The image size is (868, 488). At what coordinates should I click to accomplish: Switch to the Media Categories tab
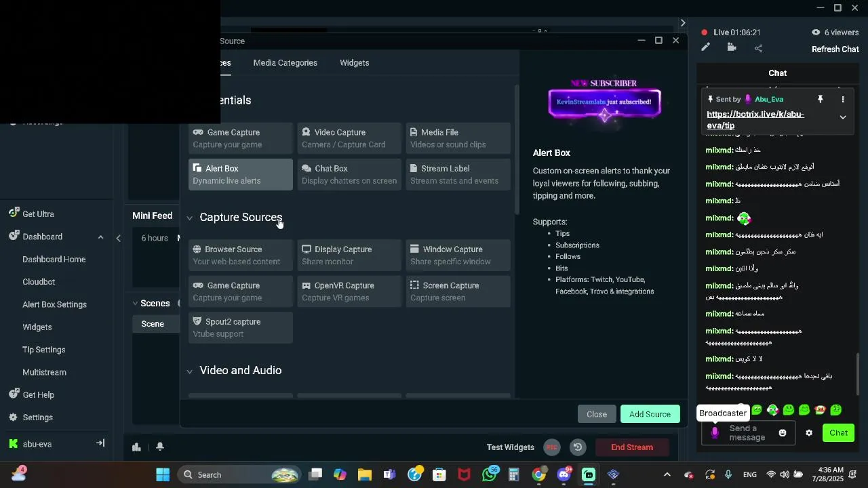pyautogui.click(x=285, y=62)
